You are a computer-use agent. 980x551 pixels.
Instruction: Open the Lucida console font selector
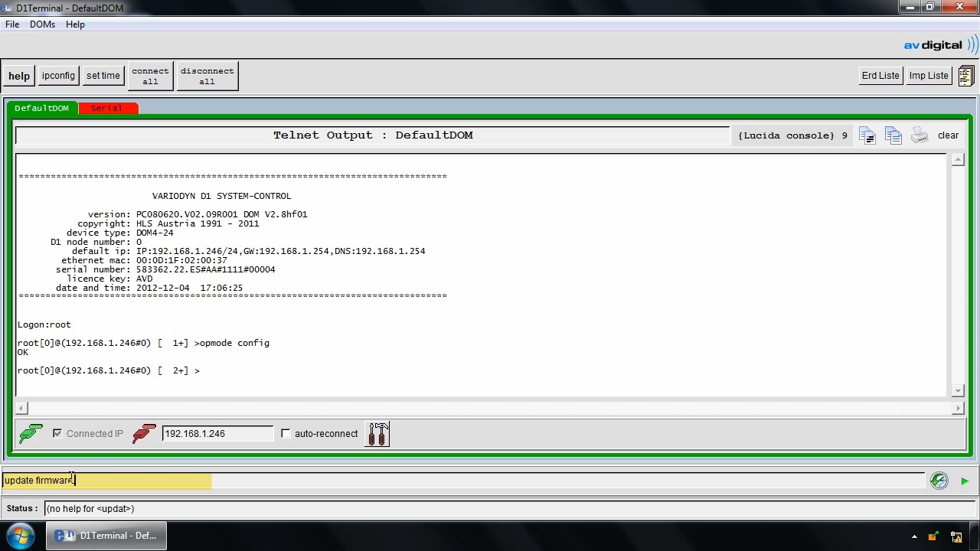point(792,135)
